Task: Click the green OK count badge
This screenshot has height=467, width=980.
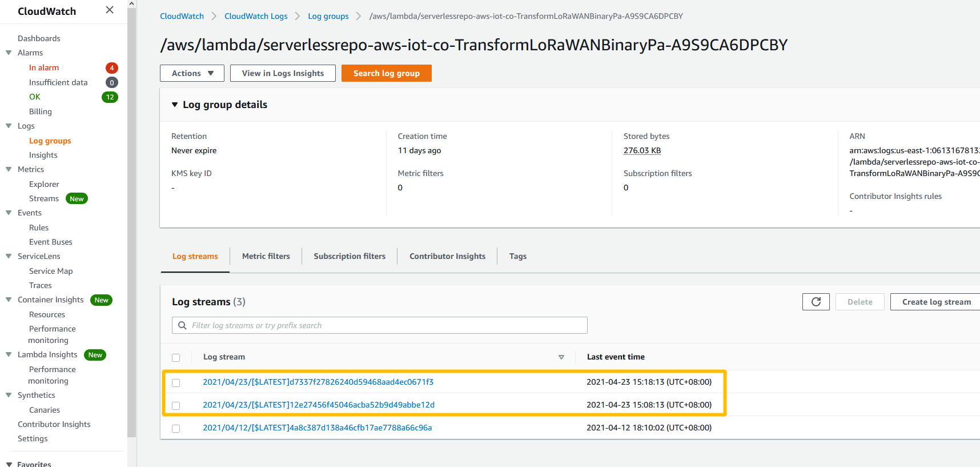Action: (110, 97)
